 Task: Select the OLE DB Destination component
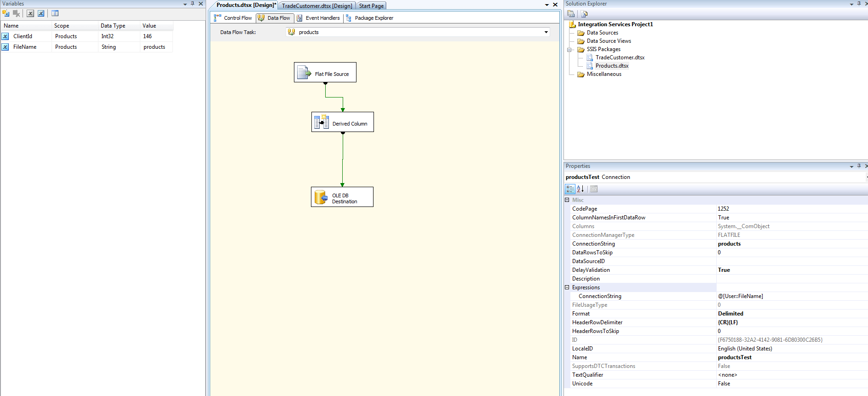tap(342, 197)
